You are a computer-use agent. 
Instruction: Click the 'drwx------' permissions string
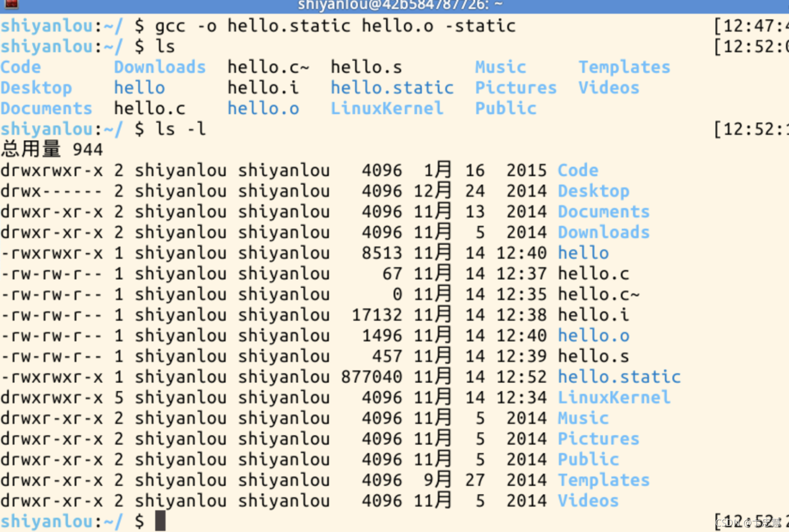[52, 191]
